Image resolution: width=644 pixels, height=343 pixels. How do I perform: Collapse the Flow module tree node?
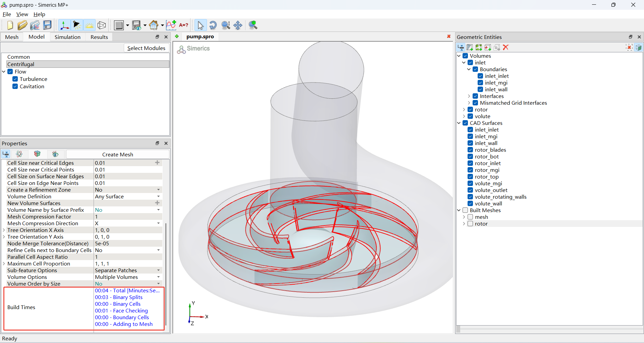4,71
